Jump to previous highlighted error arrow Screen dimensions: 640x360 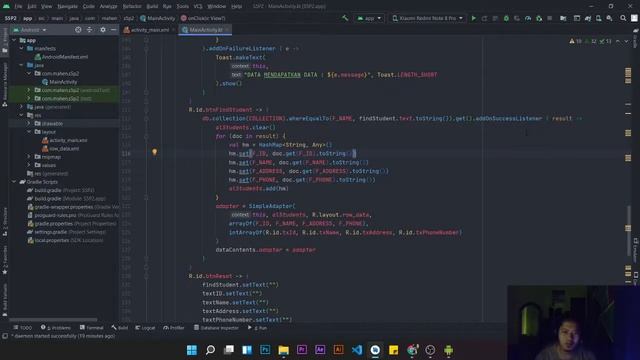618,41
